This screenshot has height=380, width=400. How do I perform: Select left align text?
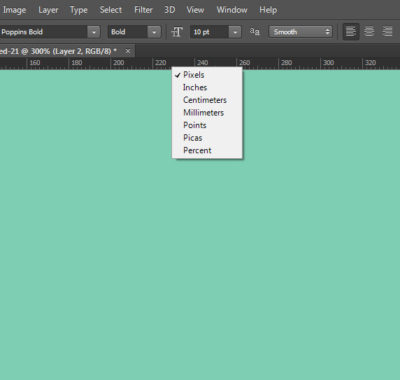(351, 32)
